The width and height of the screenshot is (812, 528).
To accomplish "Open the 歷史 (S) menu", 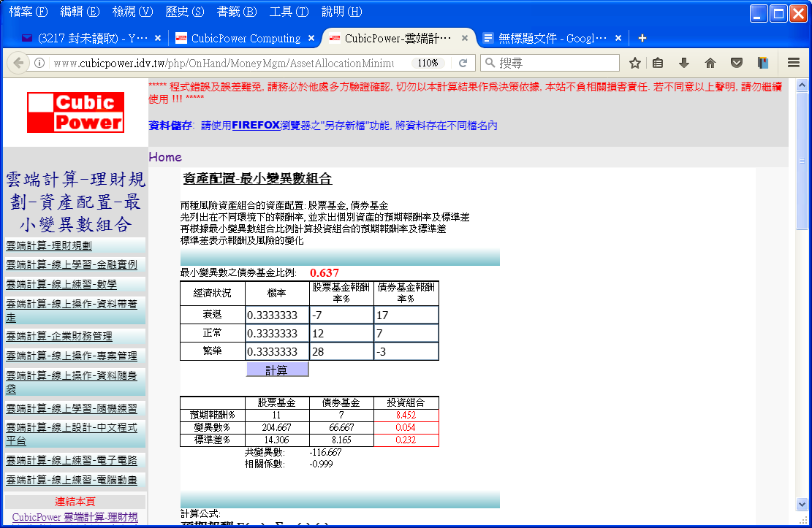I will click(185, 12).
